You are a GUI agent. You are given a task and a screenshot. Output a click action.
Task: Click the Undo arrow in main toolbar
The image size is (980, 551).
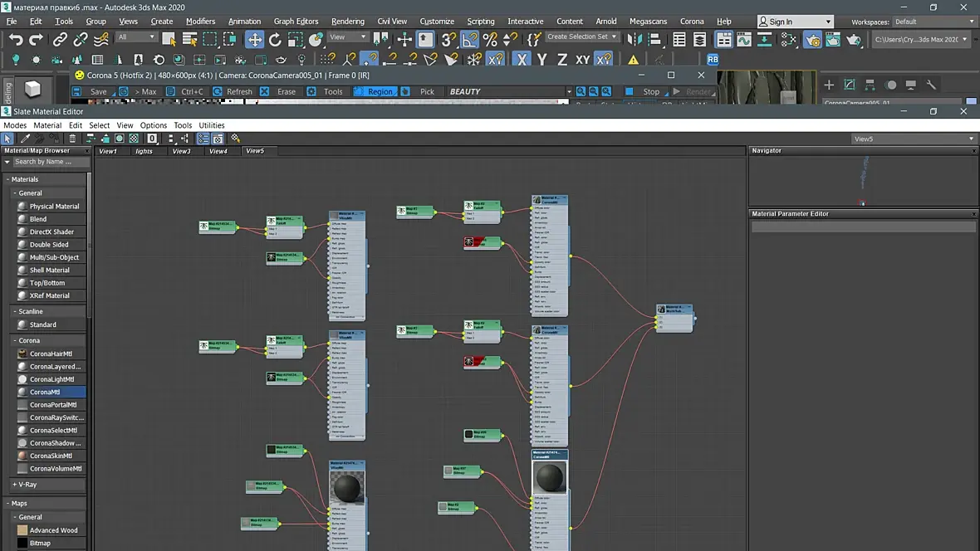point(15,39)
